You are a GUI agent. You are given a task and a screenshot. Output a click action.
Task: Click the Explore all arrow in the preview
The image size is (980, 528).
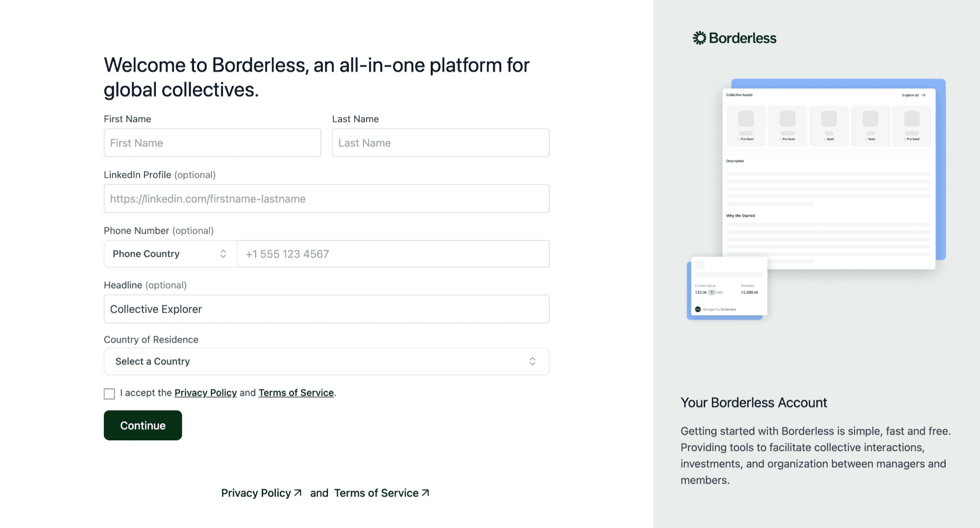(x=923, y=95)
